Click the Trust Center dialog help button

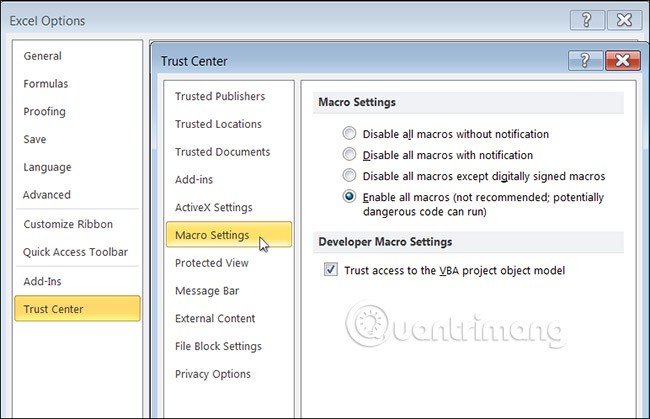coord(587,61)
